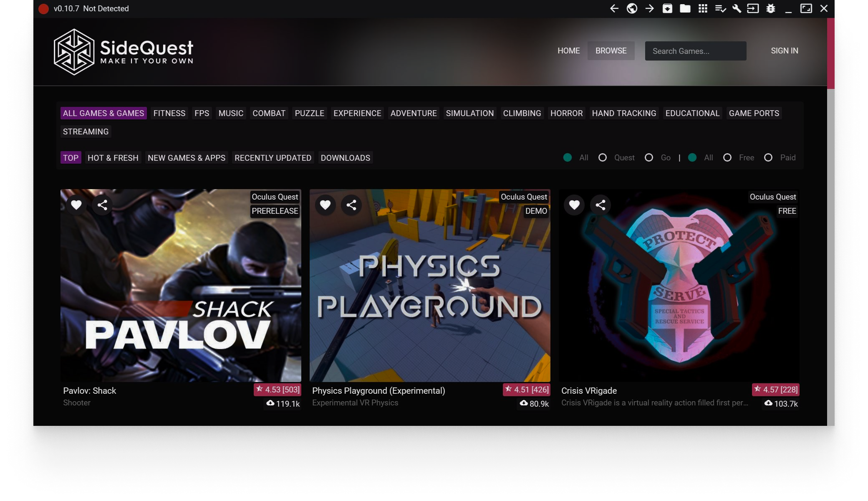Click the 4.53 [503] rating badge
868x501 pixels.
[x=278, y=390]
